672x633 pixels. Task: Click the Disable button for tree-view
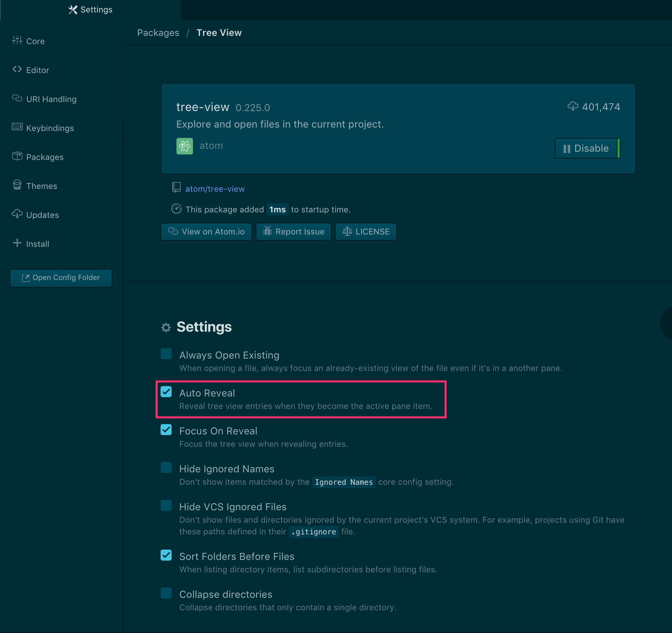[x=586, y=148]
